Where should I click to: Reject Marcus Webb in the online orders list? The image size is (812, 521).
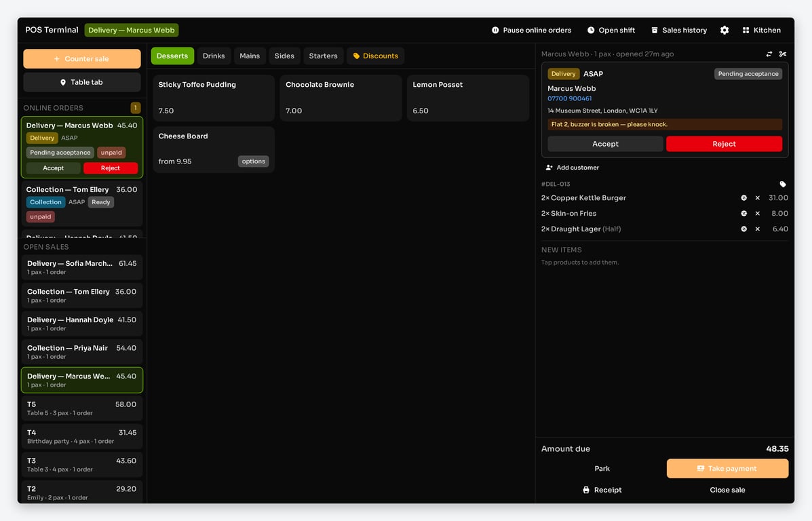(111, 168)
